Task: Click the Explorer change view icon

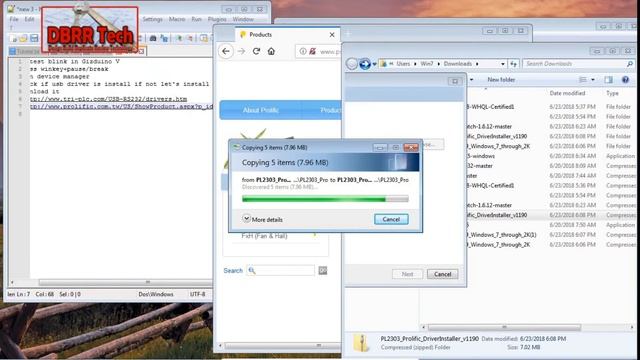Action: (x=583, y=80)
